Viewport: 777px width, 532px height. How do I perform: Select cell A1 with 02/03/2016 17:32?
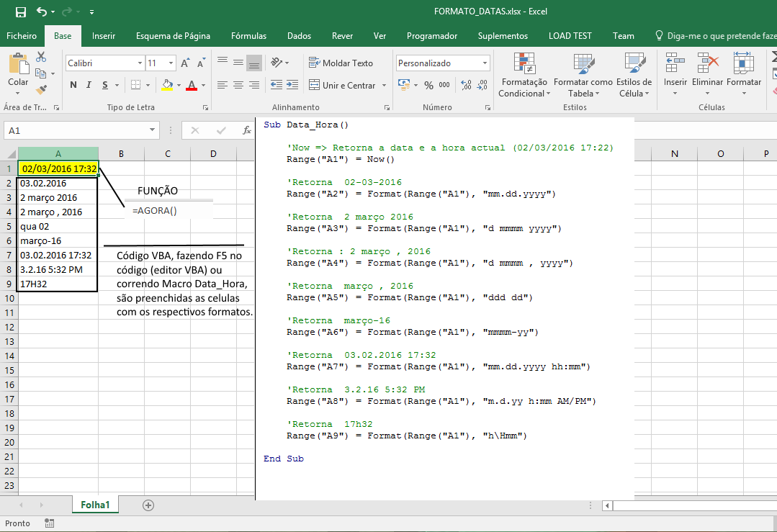(x=59, y=169)
